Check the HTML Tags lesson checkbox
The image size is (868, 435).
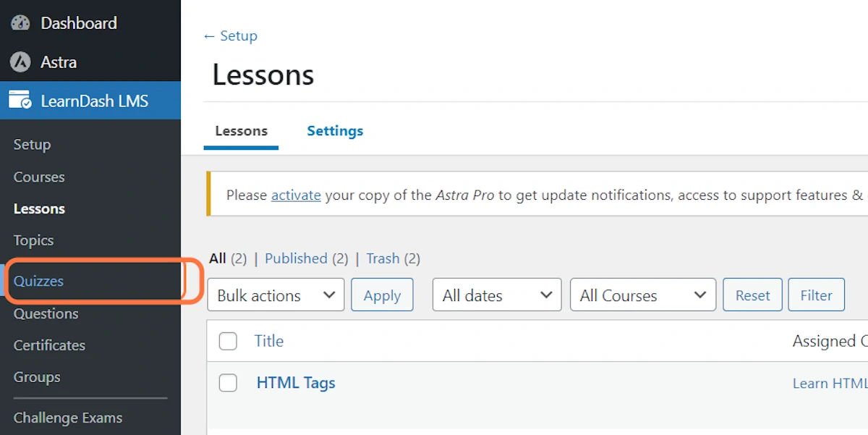(x=228, y=383)
